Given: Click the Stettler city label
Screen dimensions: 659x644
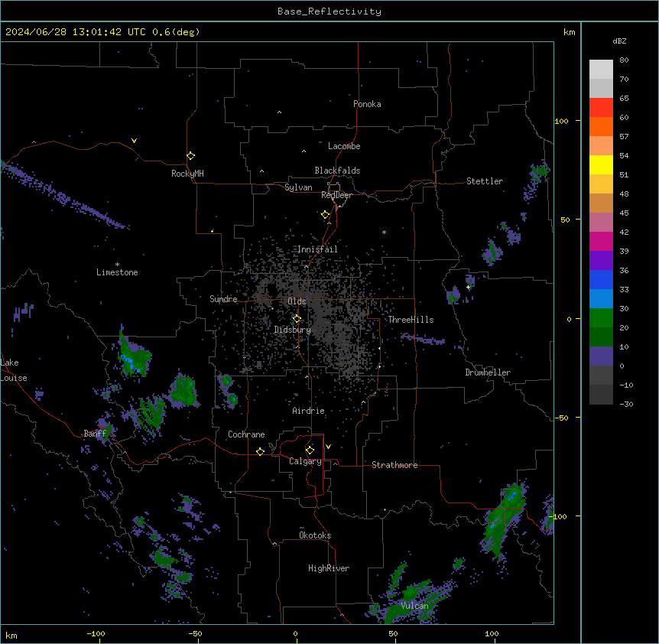Looking at the screenshot, I should click(485, 181).
